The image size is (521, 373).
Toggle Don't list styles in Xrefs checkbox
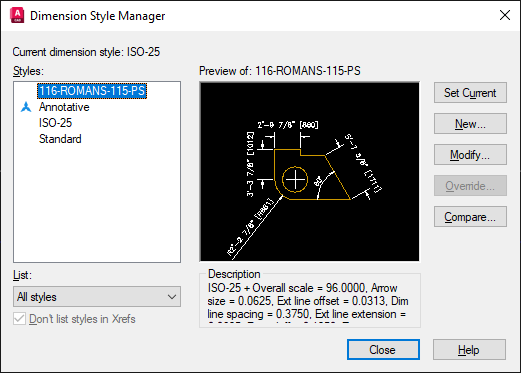tap(19, 319)
